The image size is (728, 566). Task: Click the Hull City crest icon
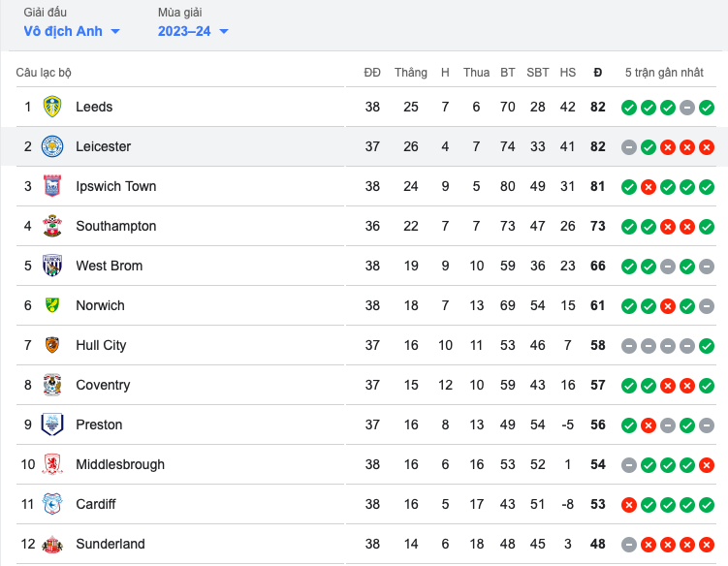click(52, 345)
